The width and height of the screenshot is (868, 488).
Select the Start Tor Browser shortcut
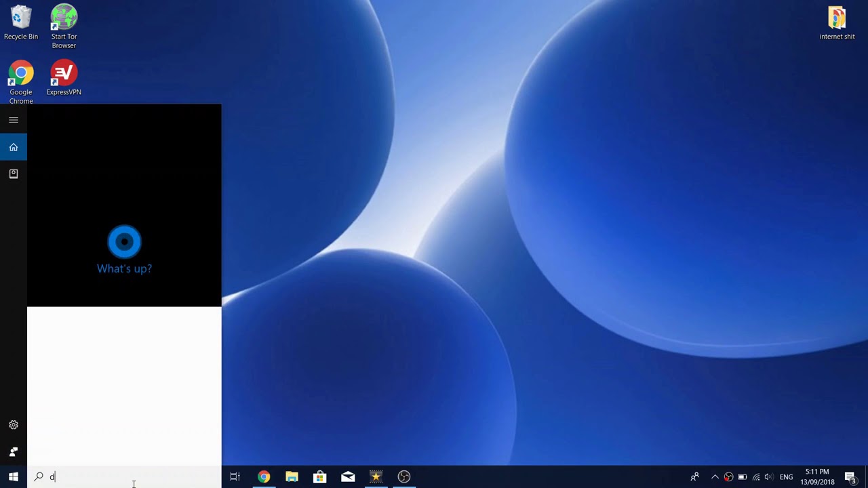64,26
